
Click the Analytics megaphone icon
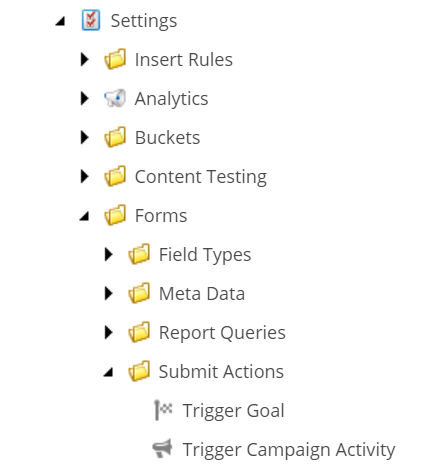[x=115, y=98]
